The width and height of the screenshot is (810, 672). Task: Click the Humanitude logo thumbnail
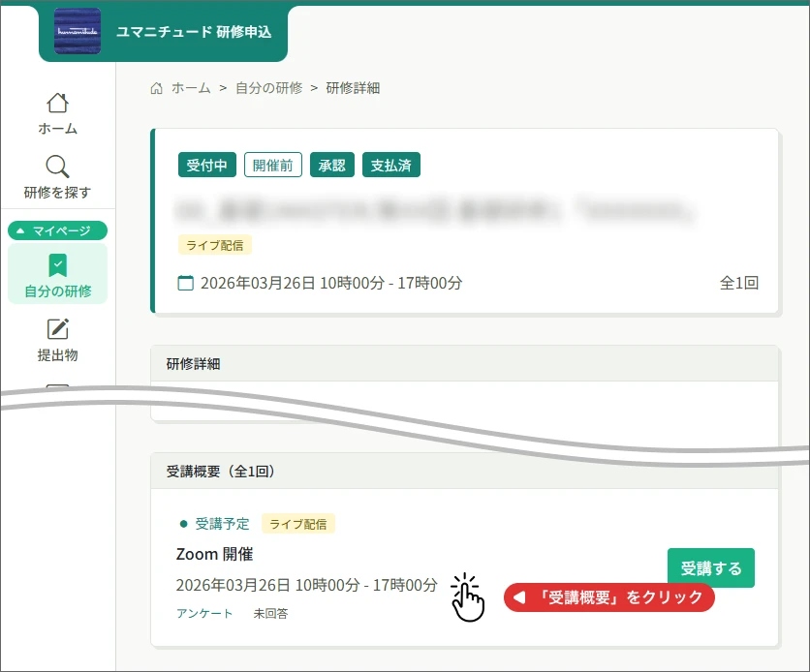click(78, 32)
